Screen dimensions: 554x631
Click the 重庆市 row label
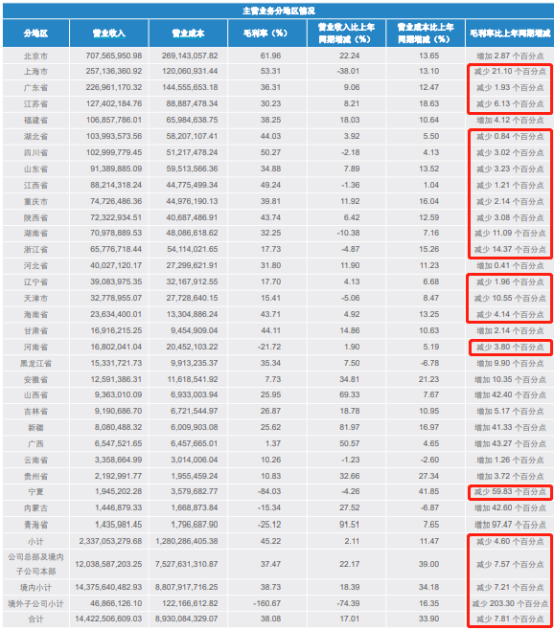click(x=36, y=202)
